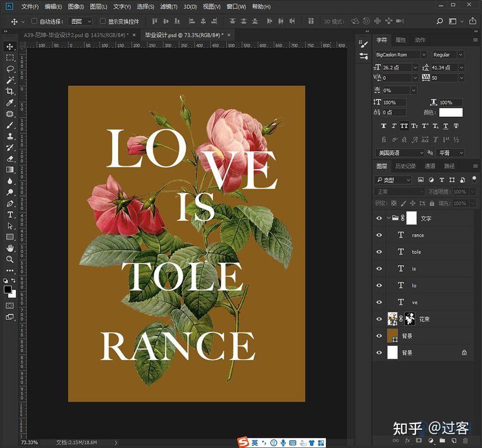Pick the Lasso tool
The width and height of the screenshot is (482, 448).
[x=10, y=69]
